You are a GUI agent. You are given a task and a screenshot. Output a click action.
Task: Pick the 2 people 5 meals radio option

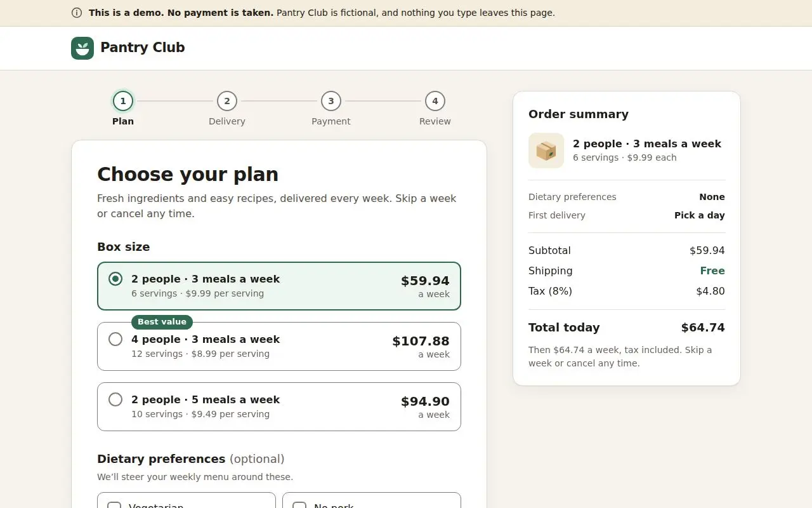pyautogui.click(x=115, y=399)
